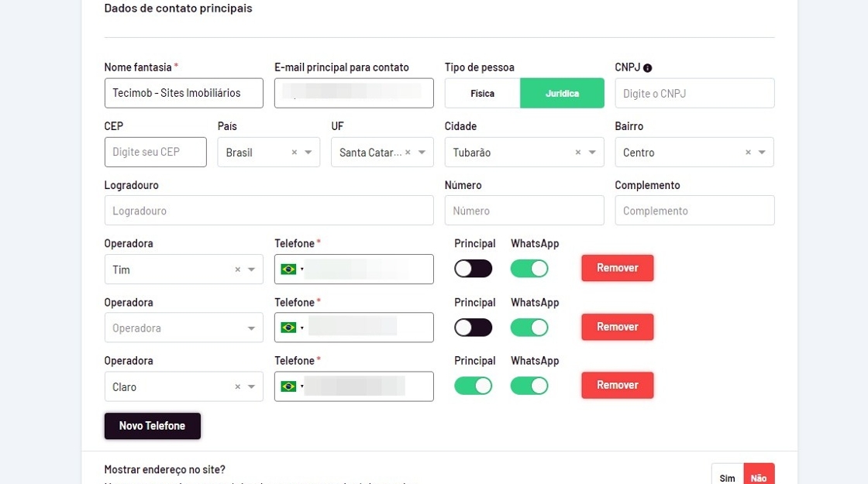Open country flag selector on first Telefone

[x=291, y=269]
